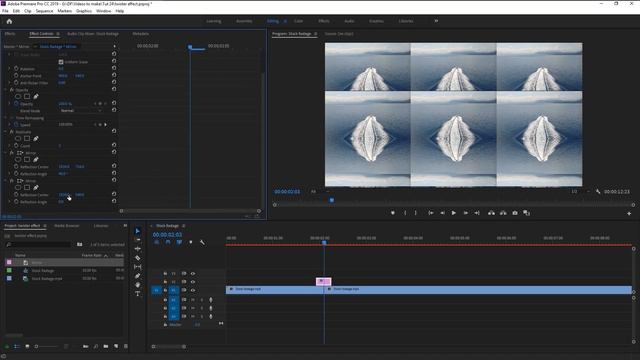Toggle the Uniform Scale checkbox
The height and width of the screenshot is (360, 640).
(61, 62)
